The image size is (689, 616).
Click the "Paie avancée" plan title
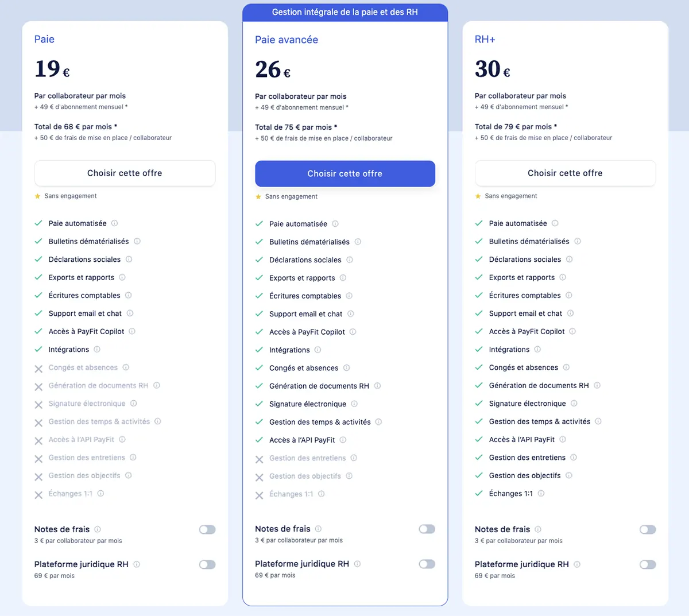click(x=287, y=40)
